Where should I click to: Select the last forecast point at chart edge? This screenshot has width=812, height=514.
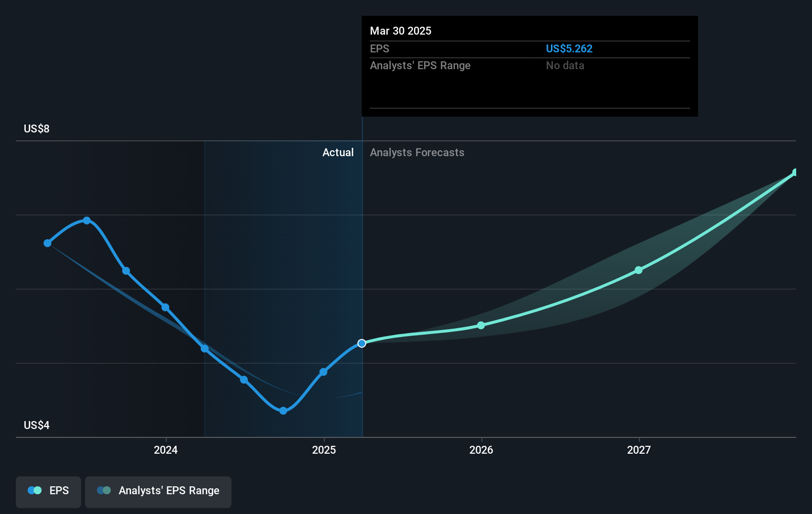click(x=795, y=172)
